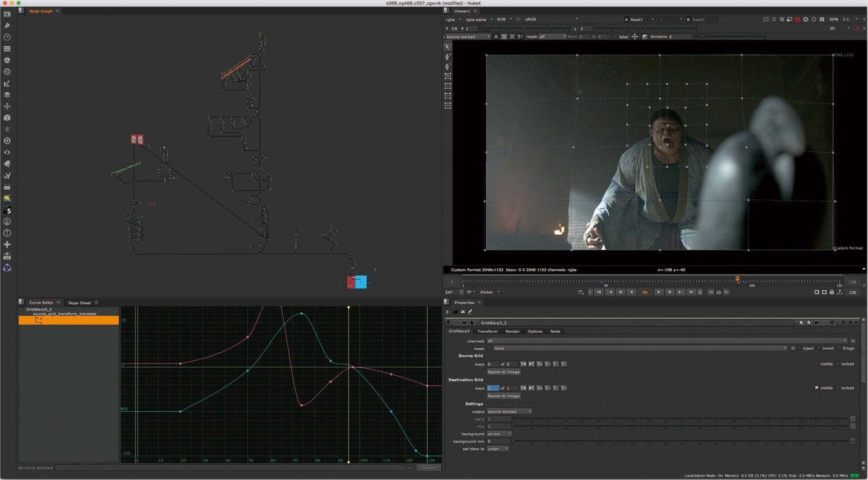Enable the mask inject checkbox

click(800, 348)
